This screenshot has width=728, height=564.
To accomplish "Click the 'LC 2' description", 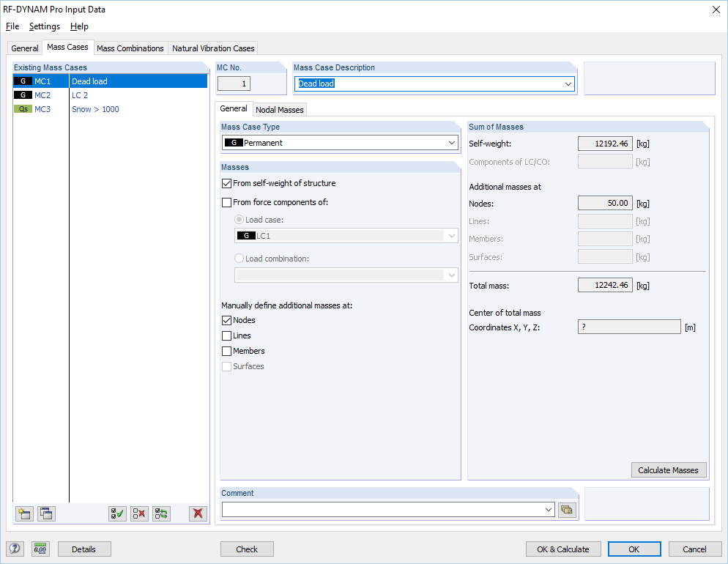I will [80, 95].
